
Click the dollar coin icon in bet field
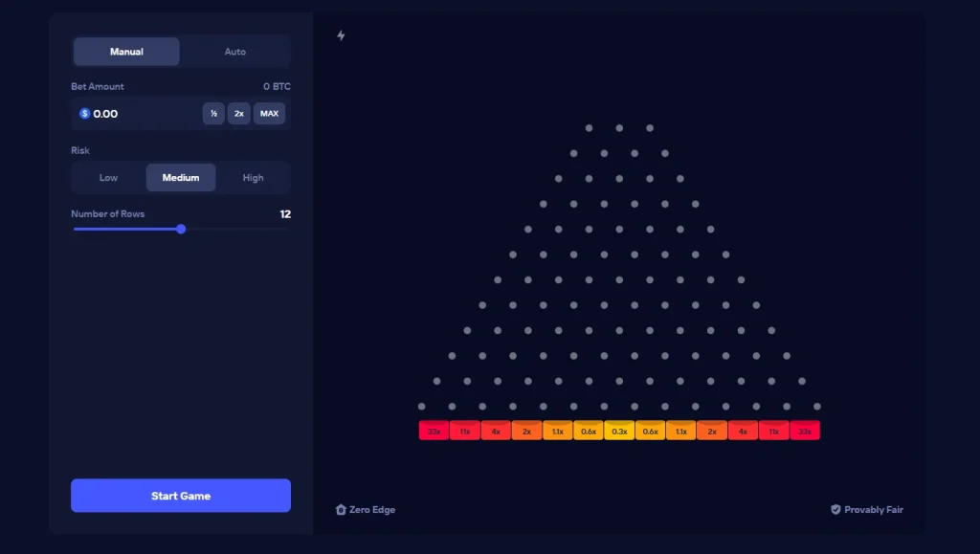(x=84, y=114)
